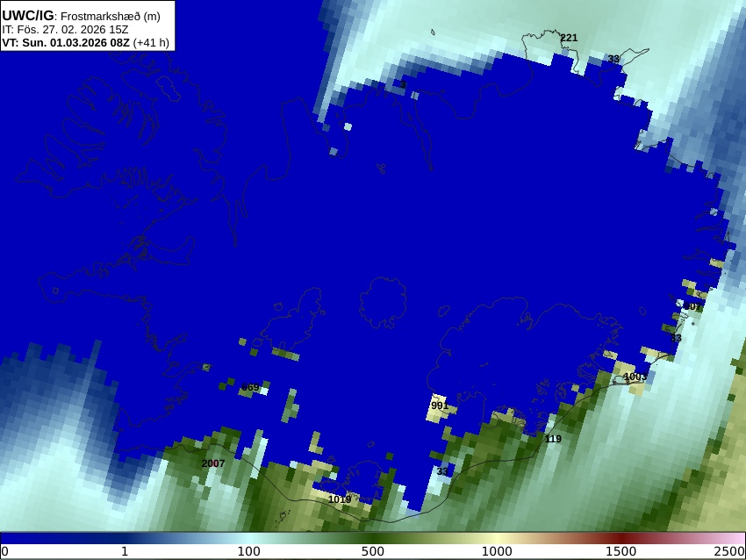
Task: Click the map value '907'
Action: [692, 307]
